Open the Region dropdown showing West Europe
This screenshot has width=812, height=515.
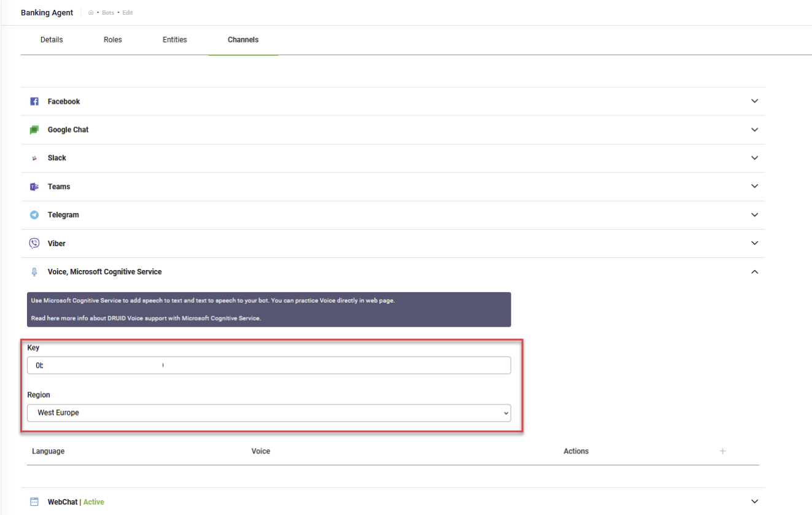tap(269, 412)
